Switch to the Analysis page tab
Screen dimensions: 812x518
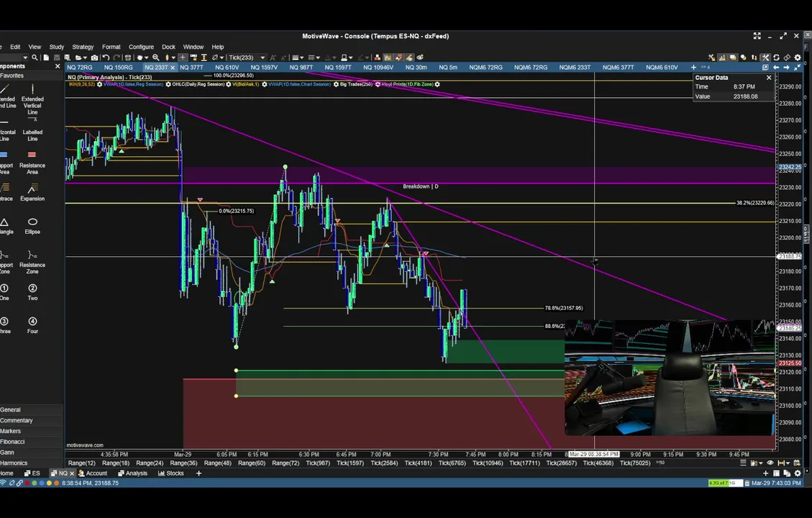point(132,473)
